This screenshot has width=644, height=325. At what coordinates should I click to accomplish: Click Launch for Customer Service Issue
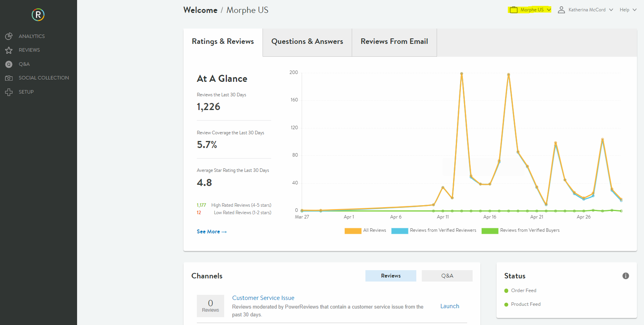point(450,306)
